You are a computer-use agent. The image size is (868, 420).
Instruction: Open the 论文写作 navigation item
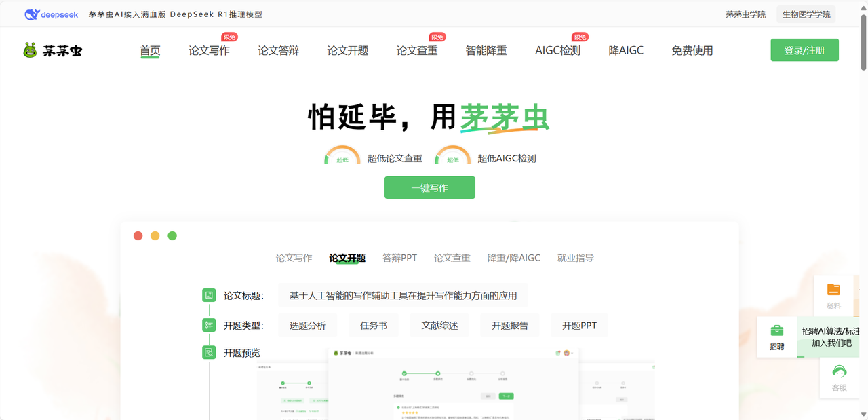click(209, 51)
